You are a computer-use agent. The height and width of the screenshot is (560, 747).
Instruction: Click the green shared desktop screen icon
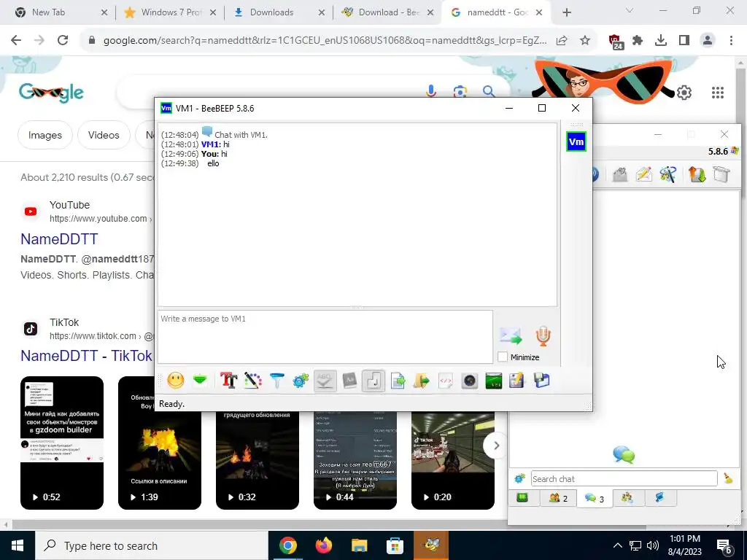tap(494, 381)
